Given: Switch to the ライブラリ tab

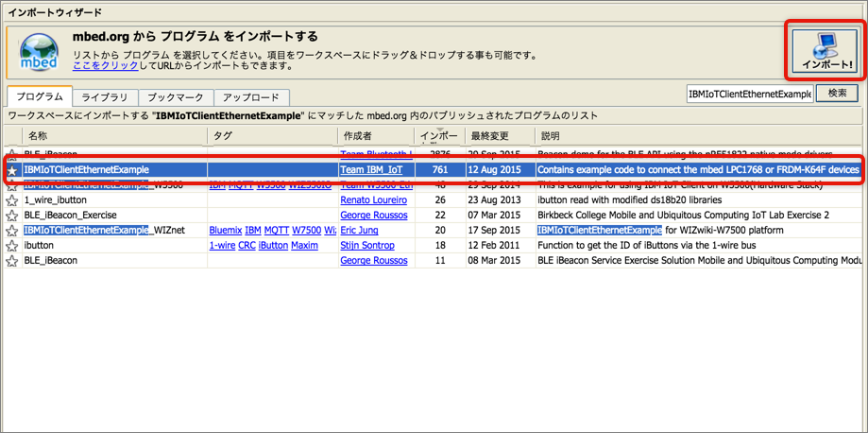Looking at the screenshot, I should (x=105, y=97).
